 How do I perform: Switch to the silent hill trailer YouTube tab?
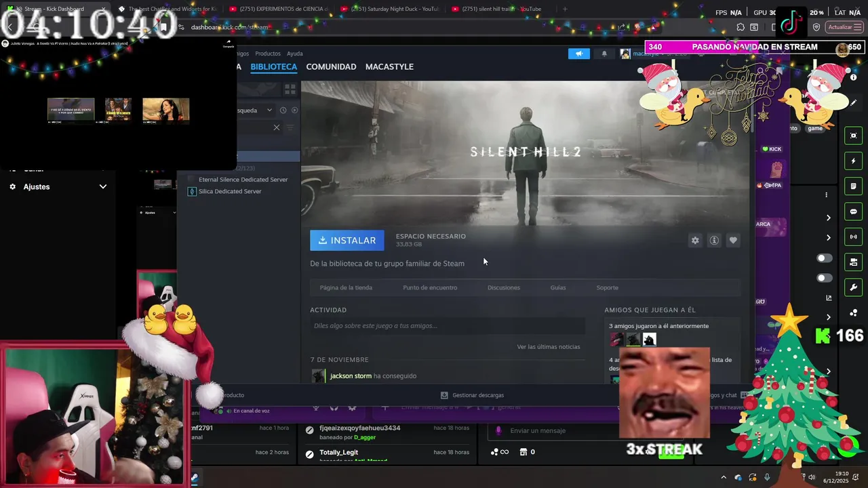(500, 9)
